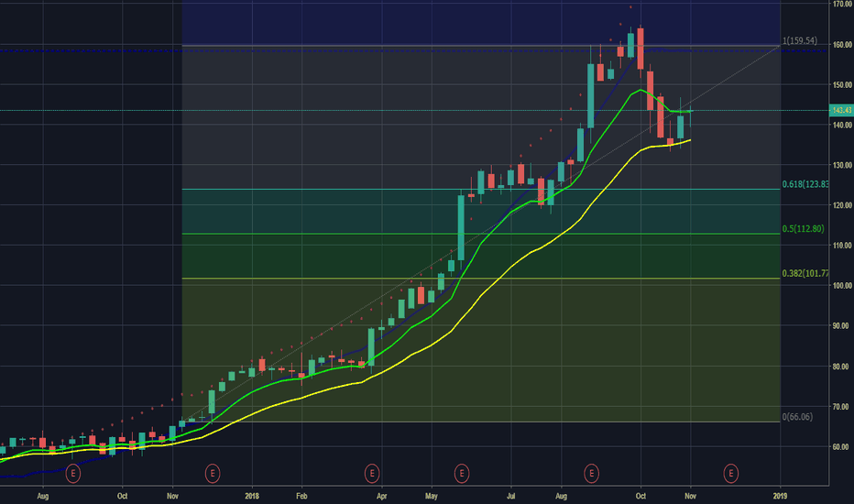Click the 80.00 price axis label
Viewport: 854px width, 504px height.
842,367
